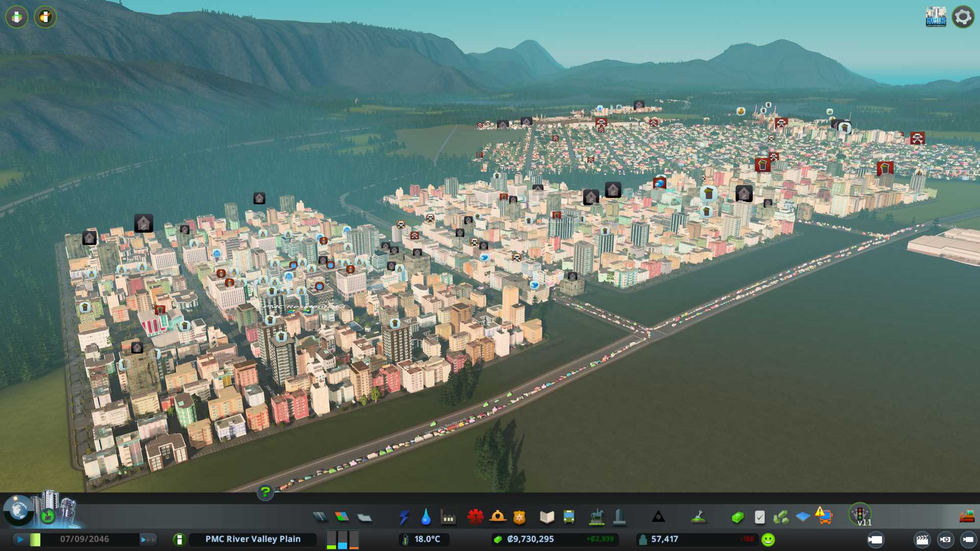Expand the info views button top-left

17,17
